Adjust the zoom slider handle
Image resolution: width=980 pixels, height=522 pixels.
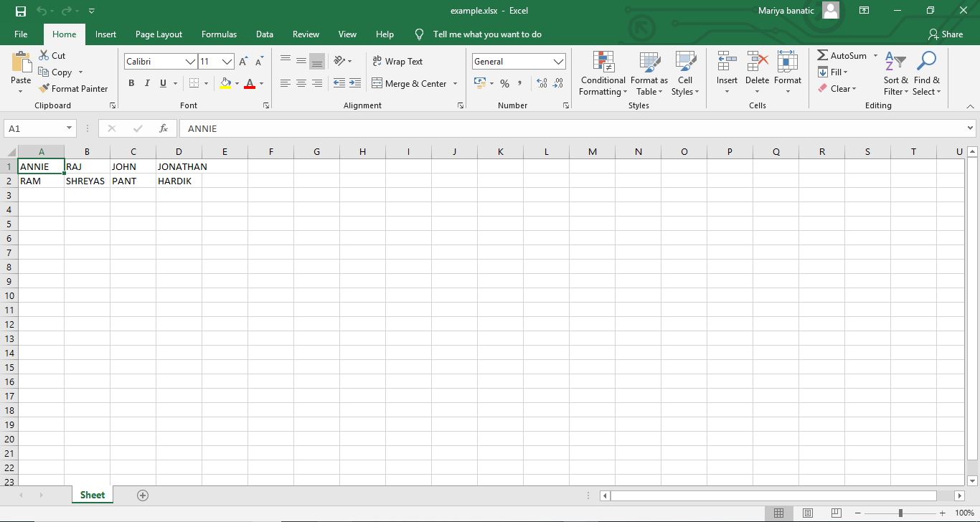tap(900, 513)
